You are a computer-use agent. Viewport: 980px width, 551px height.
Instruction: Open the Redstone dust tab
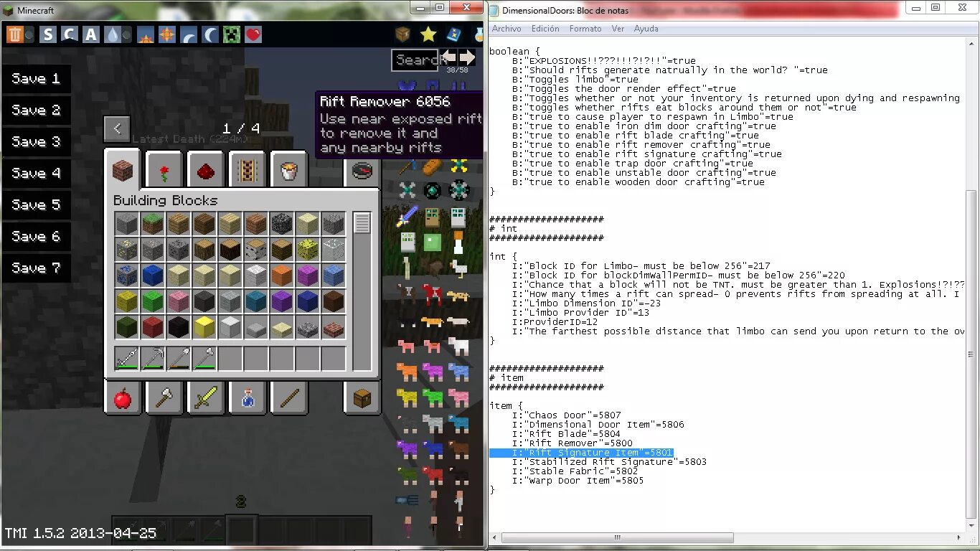[206, 171]
